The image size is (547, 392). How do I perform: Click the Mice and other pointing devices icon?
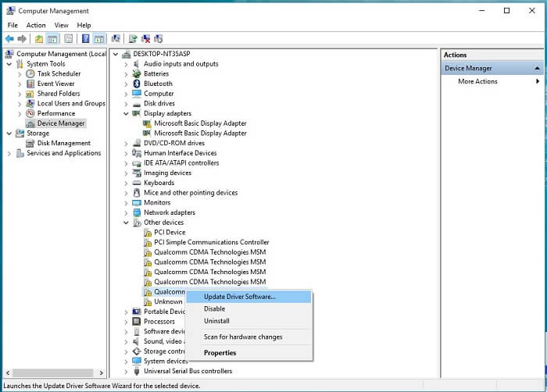coord(137,193)
